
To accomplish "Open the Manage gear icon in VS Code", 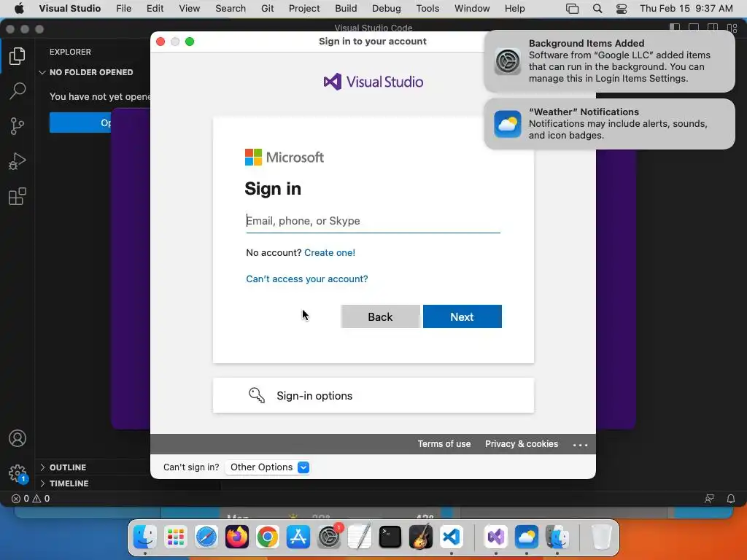I will point(18,473).
